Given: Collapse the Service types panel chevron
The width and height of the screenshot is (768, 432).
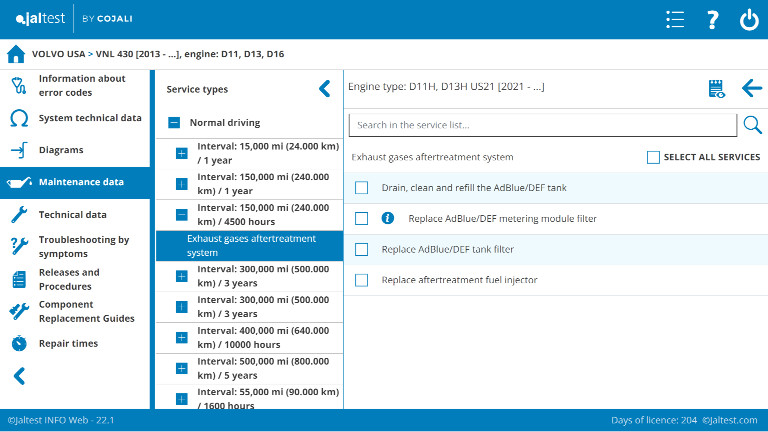Looking at the screenshot, I should [324, 89].
